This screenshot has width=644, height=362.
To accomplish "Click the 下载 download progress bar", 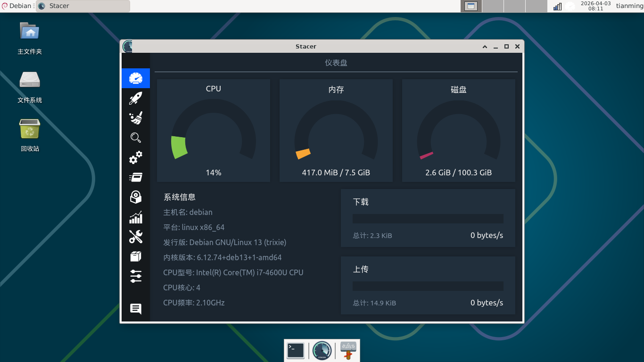I will (x=428, y=219).
